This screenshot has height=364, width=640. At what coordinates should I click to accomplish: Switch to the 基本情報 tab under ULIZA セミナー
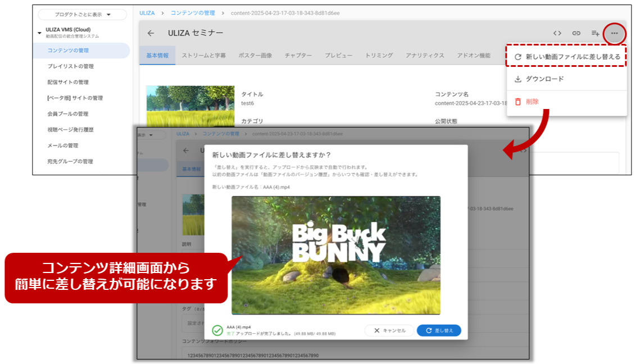(157, 56)
